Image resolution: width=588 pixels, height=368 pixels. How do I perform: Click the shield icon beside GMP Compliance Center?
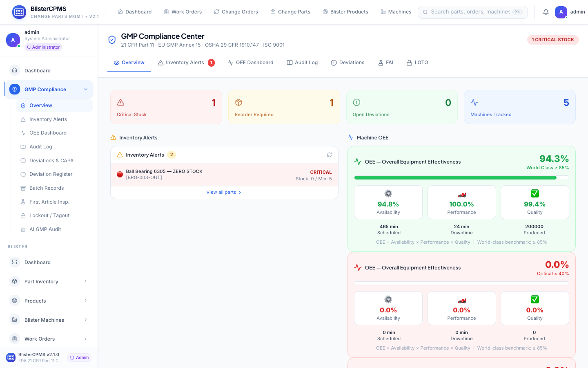pos(112,40)
